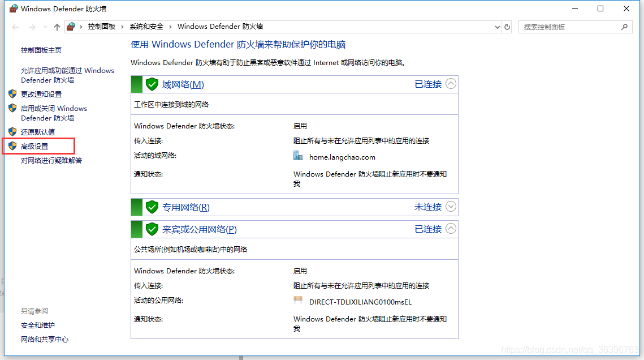
Task: Click home.langchao.com domain network name
Action: [342, 157]
